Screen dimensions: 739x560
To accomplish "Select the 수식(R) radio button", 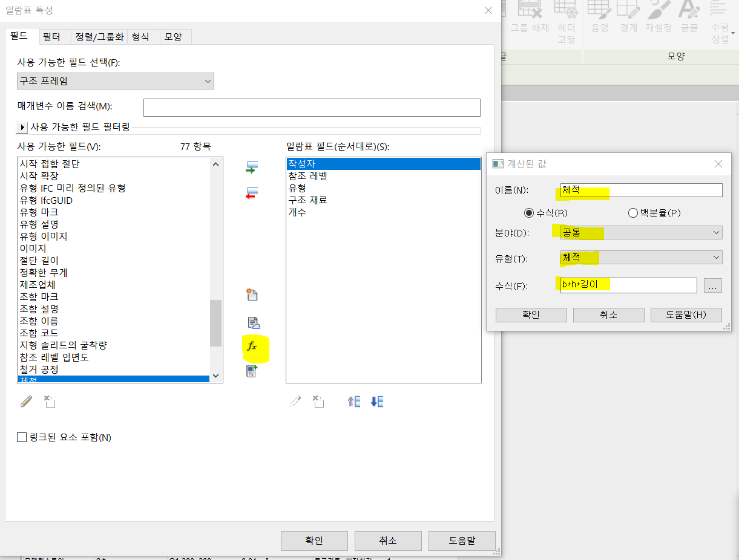I will [529, 213].
